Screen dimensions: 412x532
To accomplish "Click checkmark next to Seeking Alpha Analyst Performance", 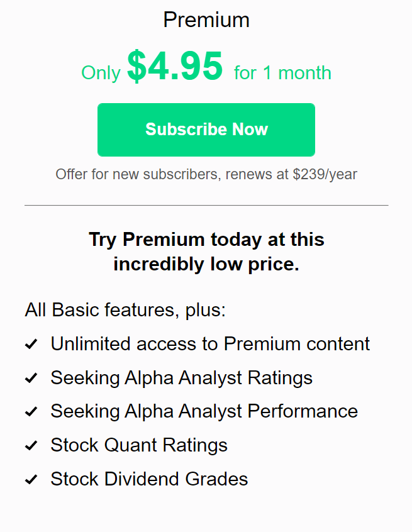I will click(x=31, y=411).
